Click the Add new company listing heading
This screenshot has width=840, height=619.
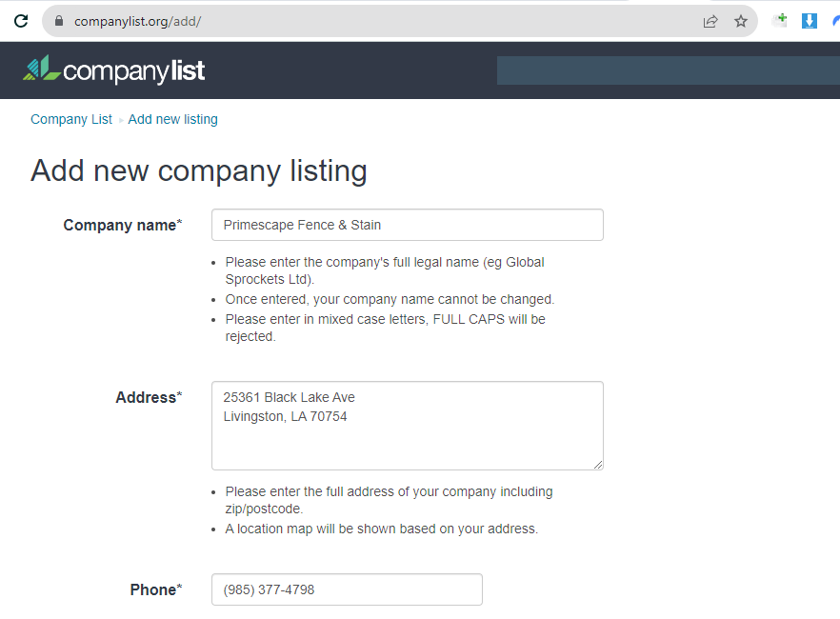(199, 170)
